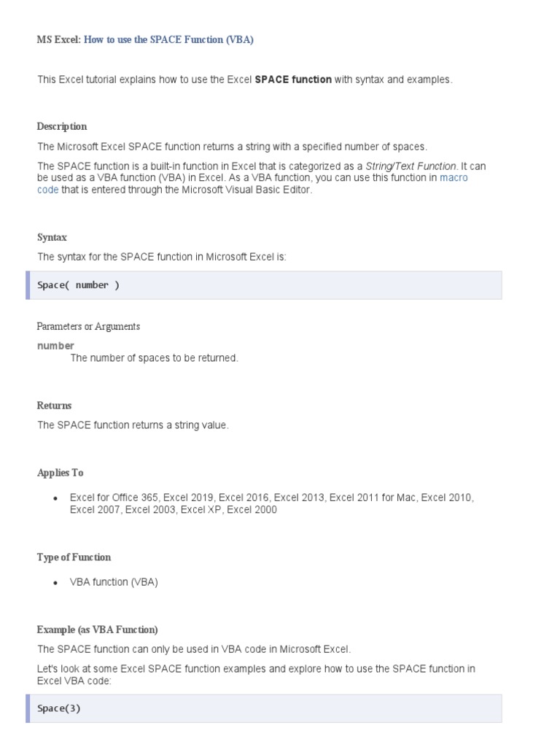Click the 'MS Excel:' title prefix
Viewport: 560px width, 747px height.
tap(58, 40)
